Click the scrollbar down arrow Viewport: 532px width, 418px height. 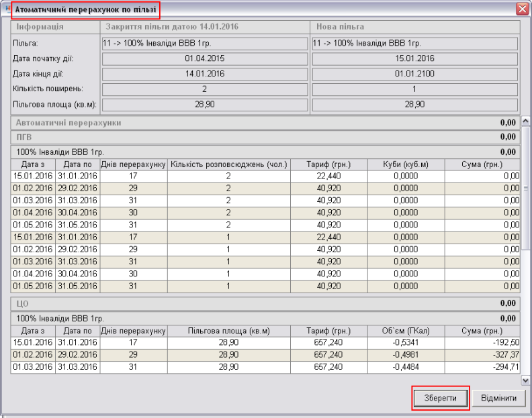pos(525,379)
